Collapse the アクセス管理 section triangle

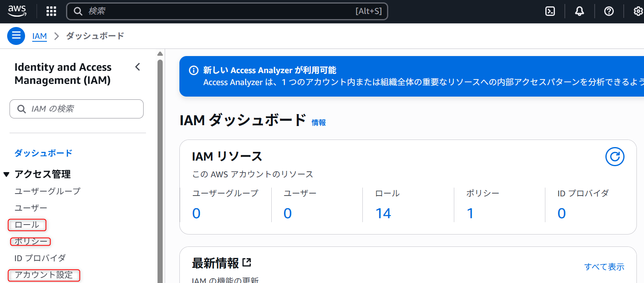click(6, 174)
